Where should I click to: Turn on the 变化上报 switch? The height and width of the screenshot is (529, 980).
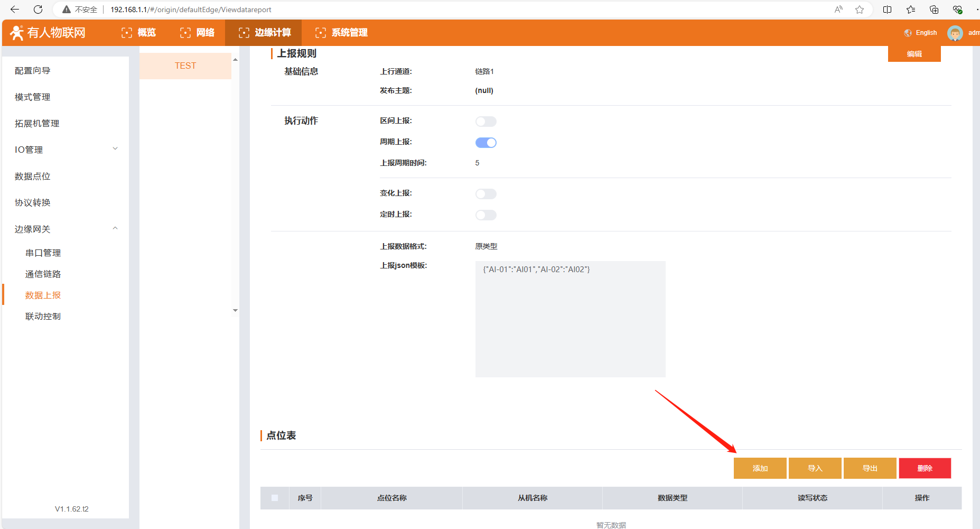coord(486,194)
